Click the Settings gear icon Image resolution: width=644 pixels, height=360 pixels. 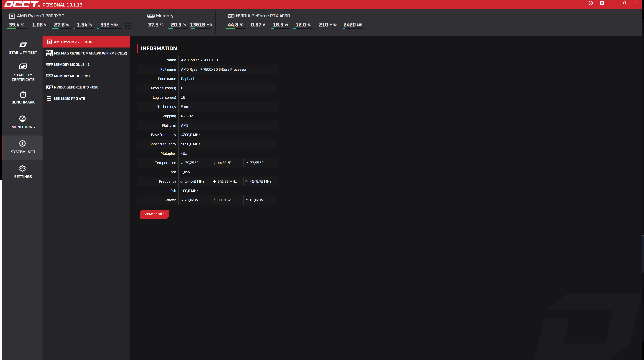[x=23, y=168]
